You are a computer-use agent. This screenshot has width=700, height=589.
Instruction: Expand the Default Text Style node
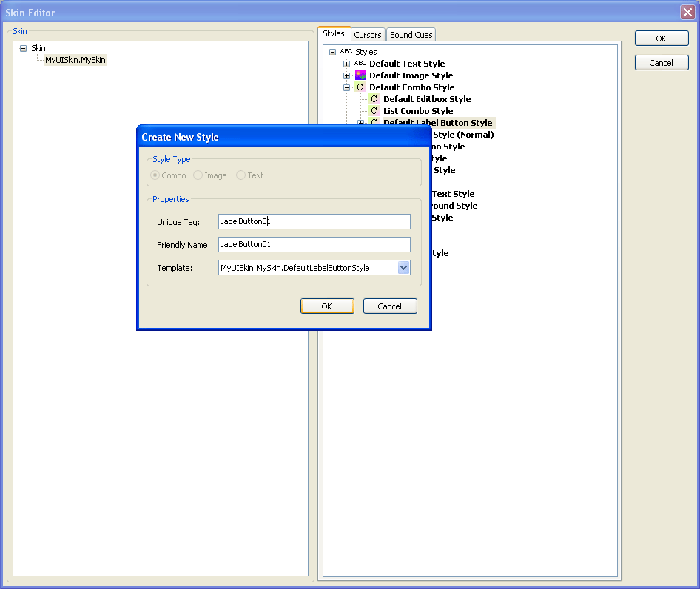(x=346, y=64)
